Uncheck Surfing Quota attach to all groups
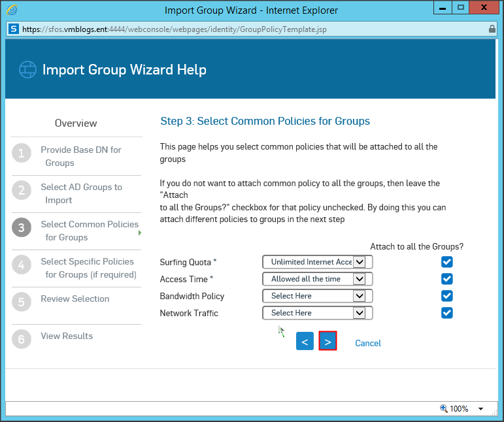This screenshot has height=422, width=504. tap(447, 262)
